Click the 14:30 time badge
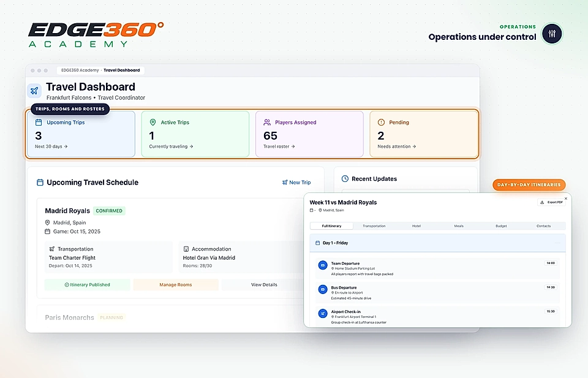Image resolution: width=588 pixels, height=378 pixels. pos(550,287)
